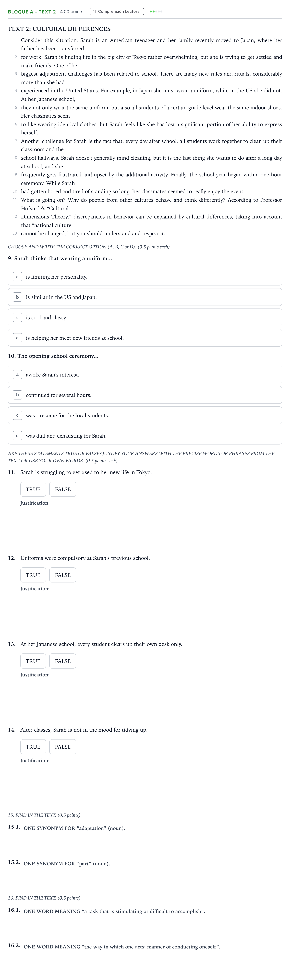Click the green difficulty dots indicator
This screenshot has height=980, width=290.
click(x=156, y=11)
